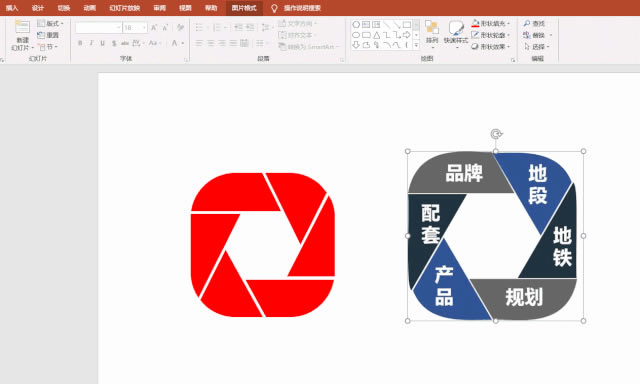Select the Triangle shape in gallery
Viewport: 640px width, 384px height.
(x=376, y=35)
